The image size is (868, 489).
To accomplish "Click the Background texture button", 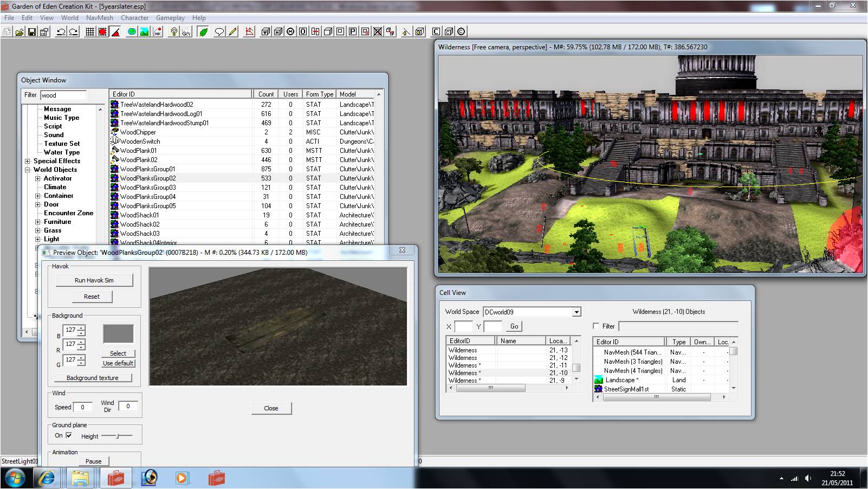I will [93, 378].
